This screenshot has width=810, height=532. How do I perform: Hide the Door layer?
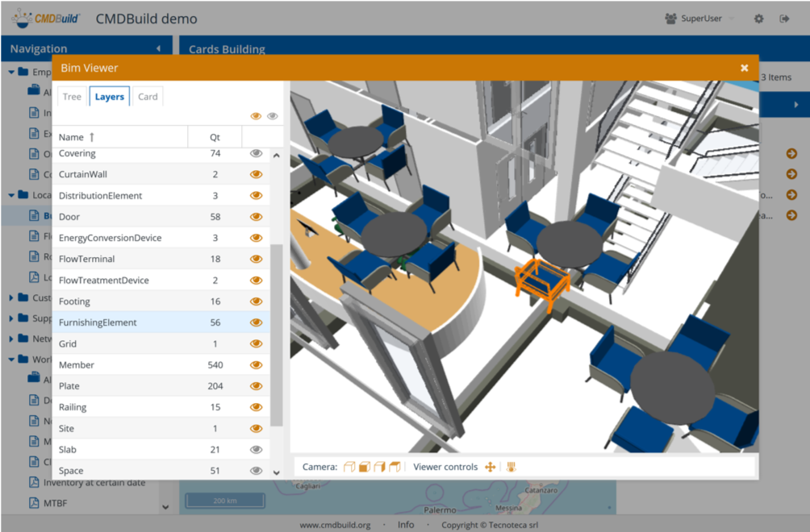pyautogui.click(x=257, y=217)
